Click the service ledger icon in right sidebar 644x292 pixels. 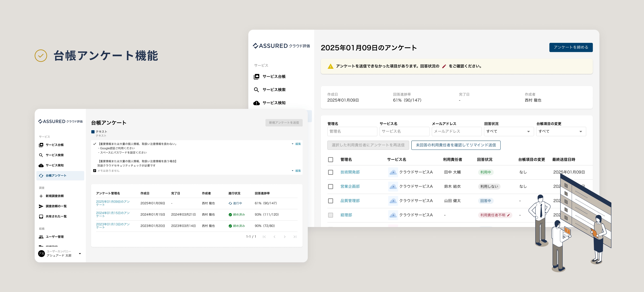click(x=257, y=77)
